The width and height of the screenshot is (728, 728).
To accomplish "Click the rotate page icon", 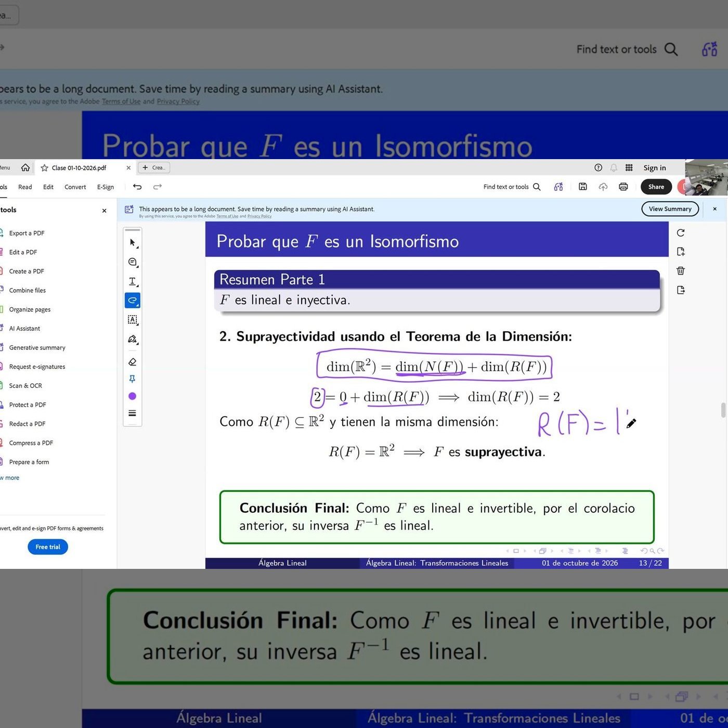I will pos(681,233).
